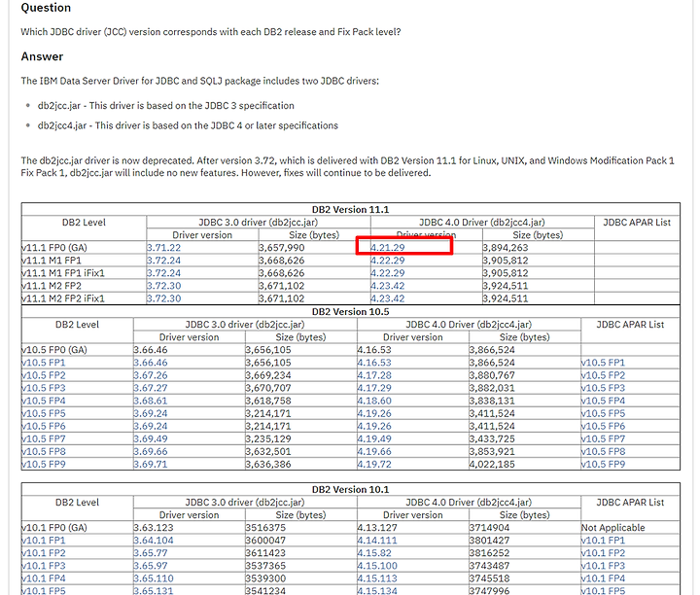The width and height of the screenshot is (700, 595).
Task: Click 3.66.46 in the v10.5 FP1 row
Action: 151,363
